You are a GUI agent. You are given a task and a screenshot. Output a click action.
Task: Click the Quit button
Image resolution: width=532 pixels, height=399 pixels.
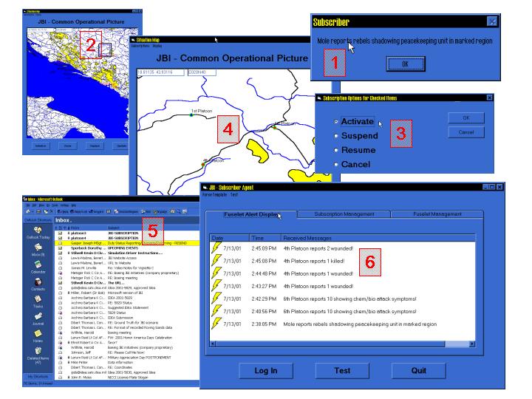(419, 370)
